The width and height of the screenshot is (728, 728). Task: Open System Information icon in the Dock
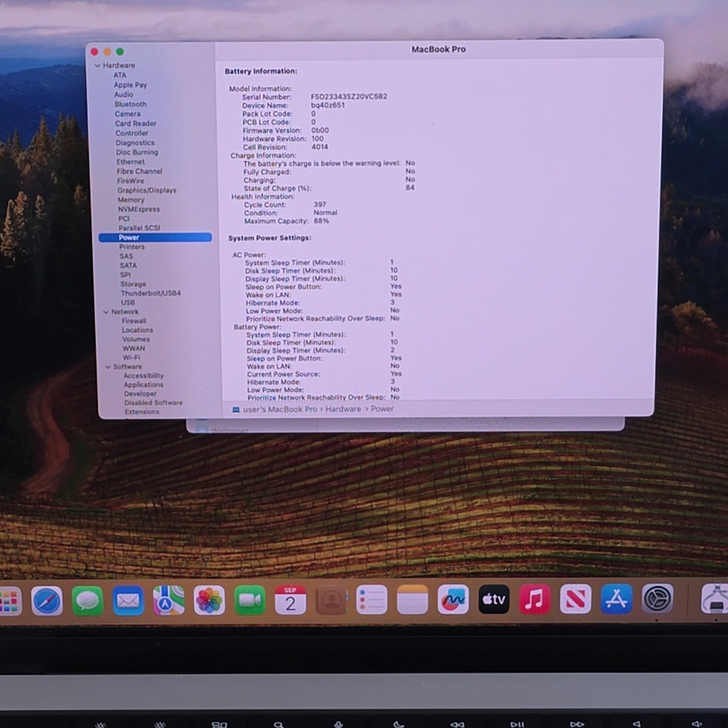(716, 598)
